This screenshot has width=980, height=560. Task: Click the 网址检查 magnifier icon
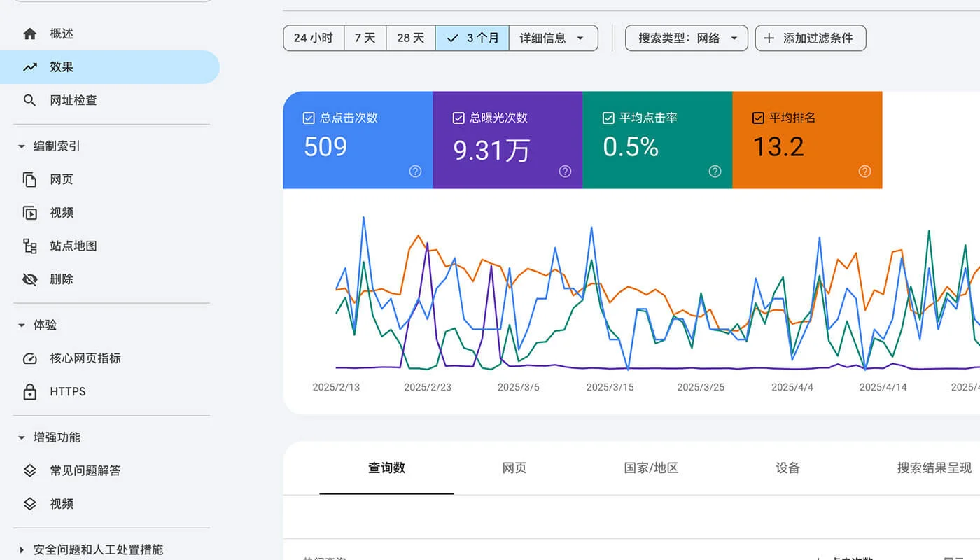coord(29,100)
